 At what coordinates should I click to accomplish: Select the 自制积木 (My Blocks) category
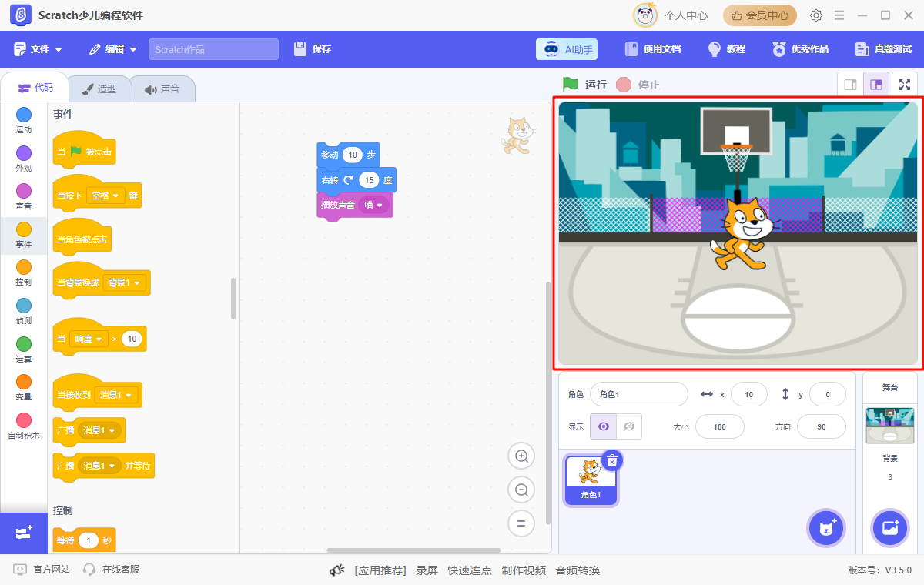click(23, 425)
